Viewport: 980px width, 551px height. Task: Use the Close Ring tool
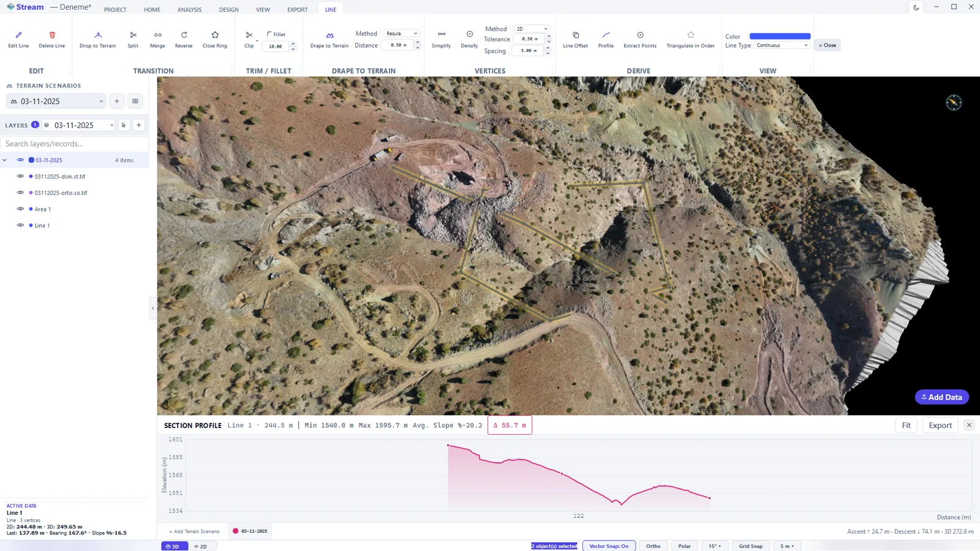pos(215,39)
